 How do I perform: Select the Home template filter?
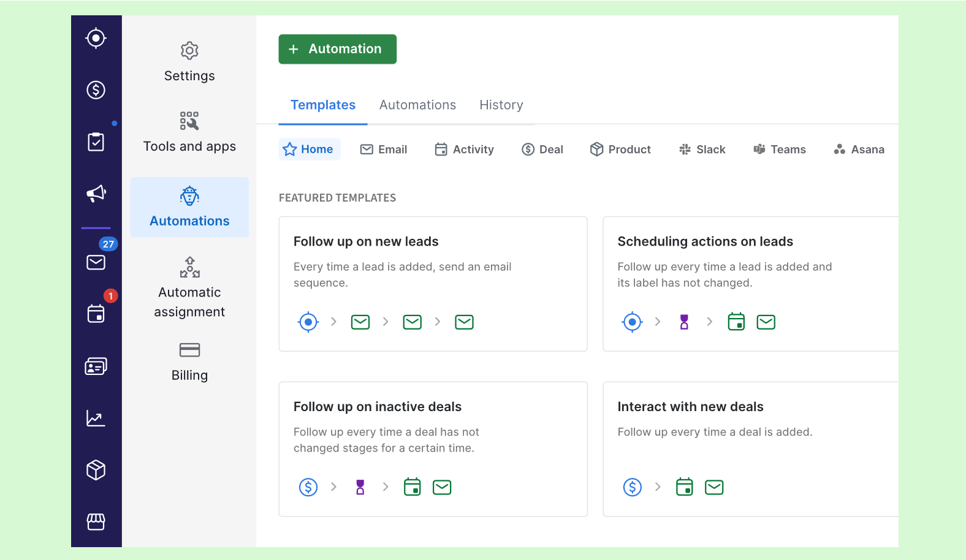309,149
